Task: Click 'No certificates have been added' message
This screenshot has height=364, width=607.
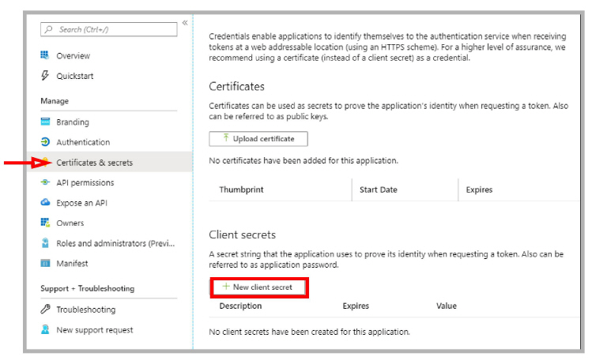Action: point(303,160)
